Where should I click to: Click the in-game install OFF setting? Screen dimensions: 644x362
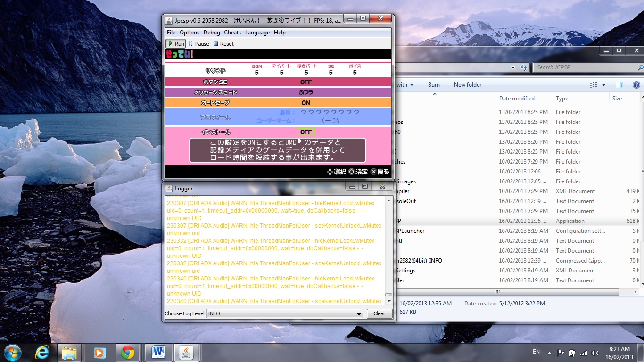(306, 132)
